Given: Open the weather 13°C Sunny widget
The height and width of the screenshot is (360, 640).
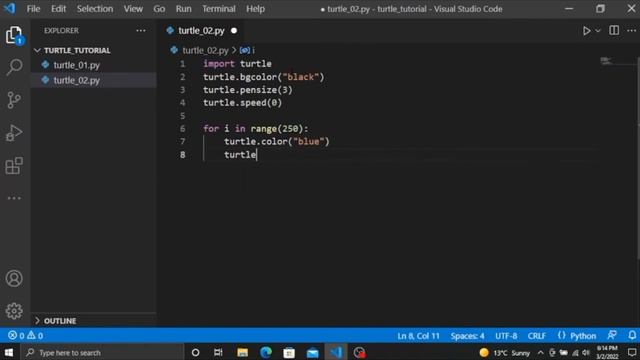Looking at the screenshot, I should [505, 353].
